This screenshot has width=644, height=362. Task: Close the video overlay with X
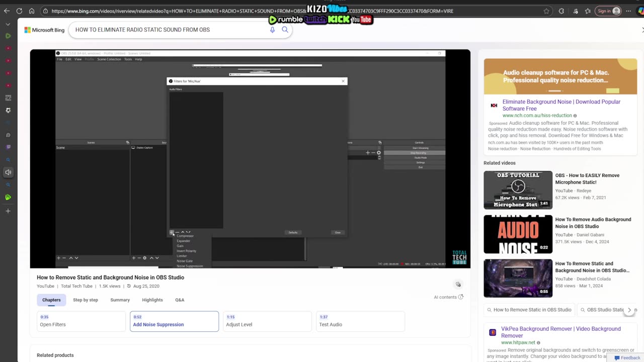tap(642, 30)
